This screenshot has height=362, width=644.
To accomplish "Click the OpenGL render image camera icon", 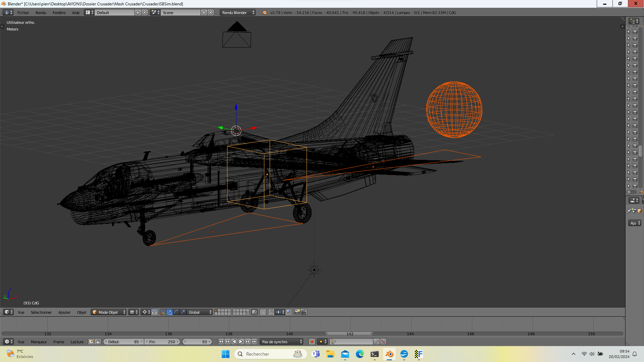I will pyautogui.click(x=297, y=312).
